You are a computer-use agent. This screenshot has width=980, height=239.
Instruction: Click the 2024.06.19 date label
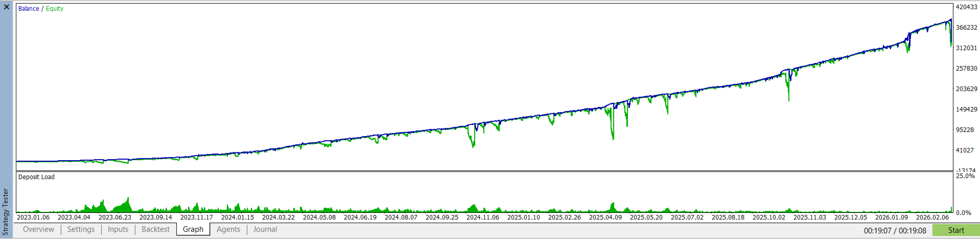(360, 218)
